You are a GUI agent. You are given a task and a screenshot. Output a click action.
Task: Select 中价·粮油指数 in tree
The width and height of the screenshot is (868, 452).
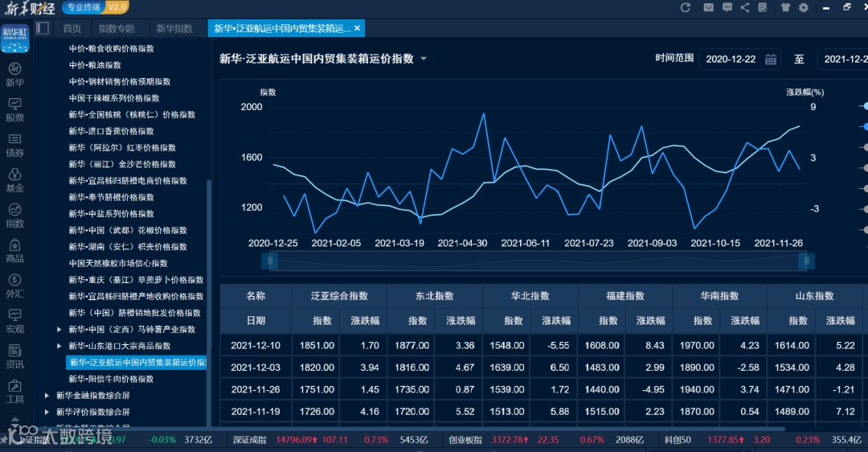pyautogui.click(x=95, y=65)
